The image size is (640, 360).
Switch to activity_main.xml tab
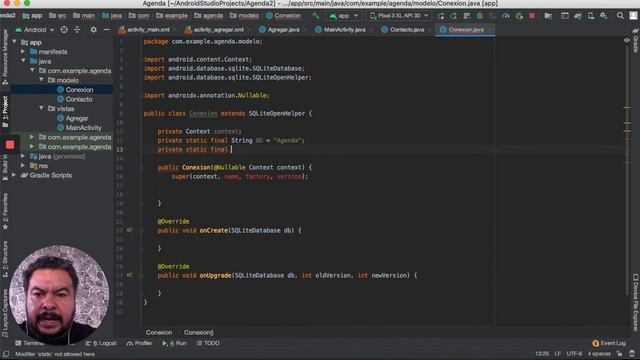[147, 30]
